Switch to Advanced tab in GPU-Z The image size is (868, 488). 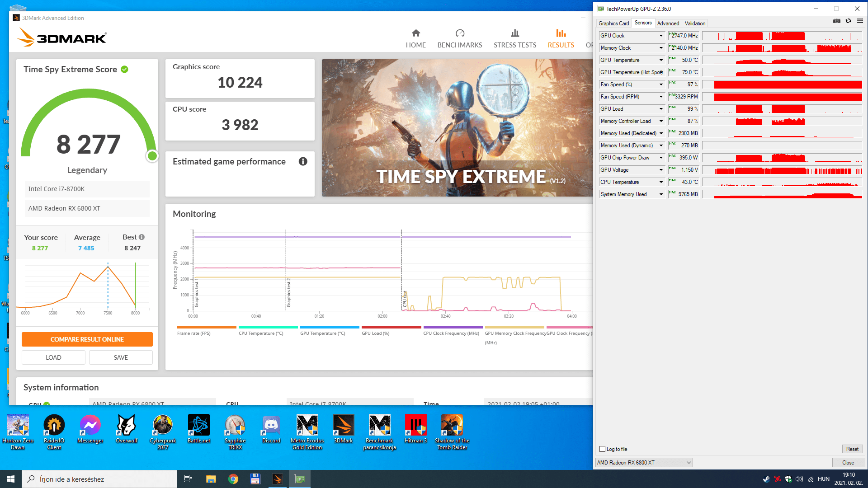(668, 23)
